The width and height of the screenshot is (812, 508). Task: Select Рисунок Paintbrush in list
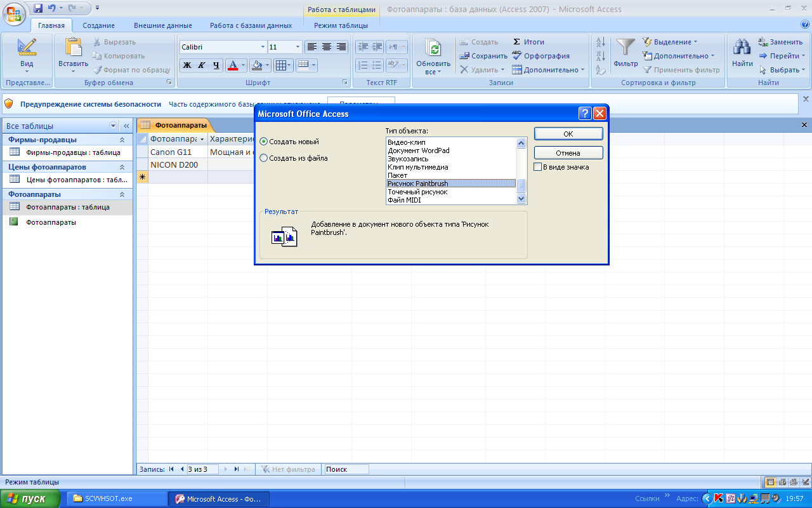tap(451, 184)
